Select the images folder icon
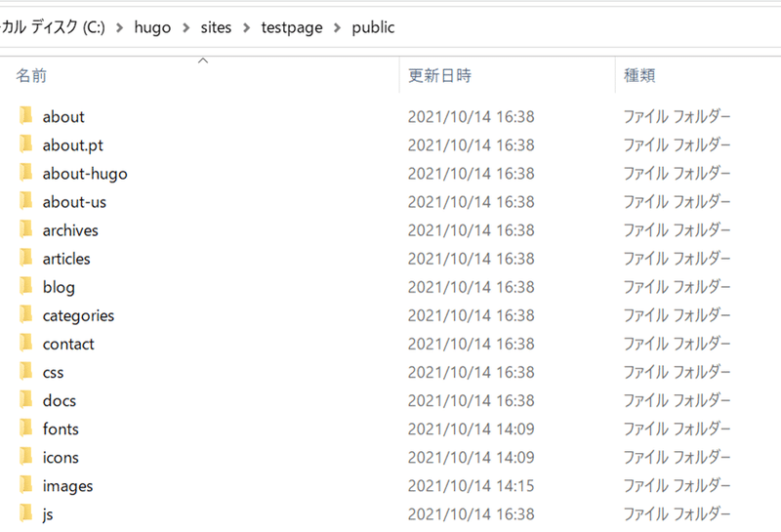Screen dimensions: 781x532 click(26, 485)
